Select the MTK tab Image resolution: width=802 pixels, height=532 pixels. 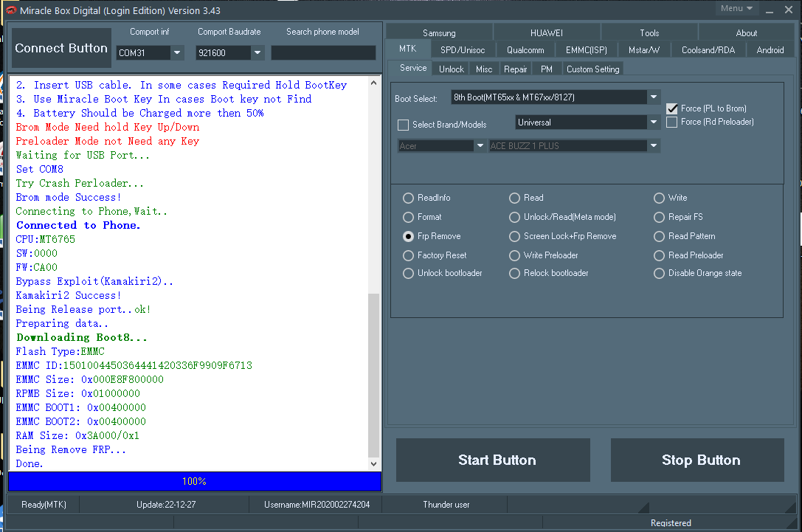(x=408, y=49)
